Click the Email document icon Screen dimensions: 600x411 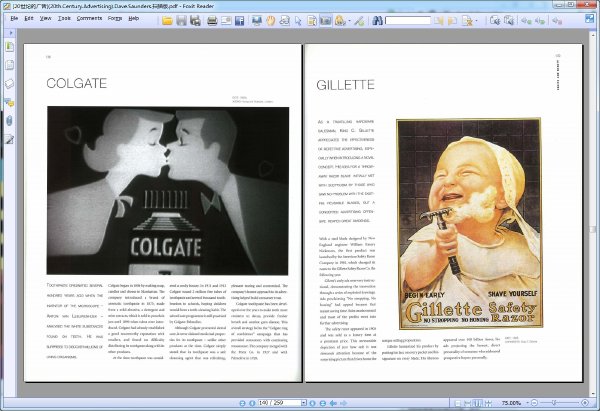tap(226, 21)
